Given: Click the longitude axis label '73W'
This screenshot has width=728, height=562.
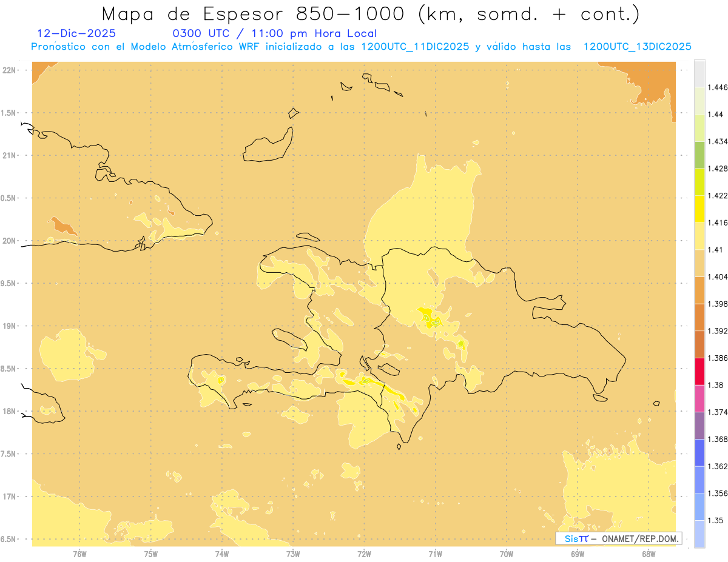Looking at the screenshot, I should click(293, 554).
